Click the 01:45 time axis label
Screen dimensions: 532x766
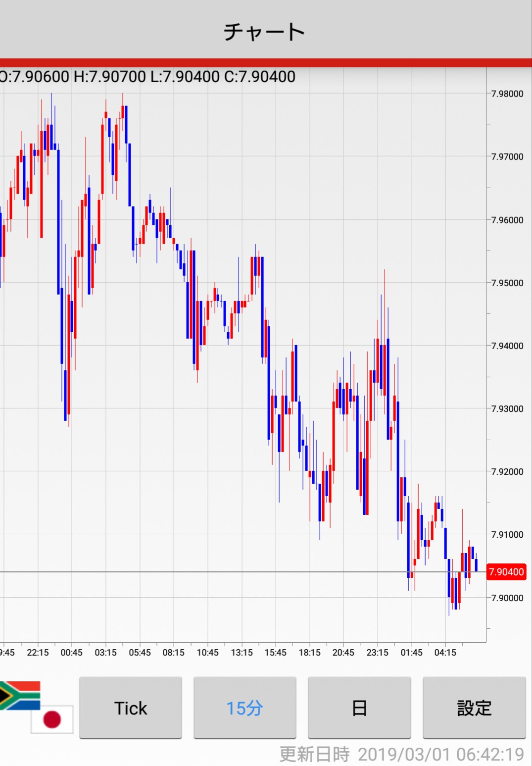click(411, 653)
